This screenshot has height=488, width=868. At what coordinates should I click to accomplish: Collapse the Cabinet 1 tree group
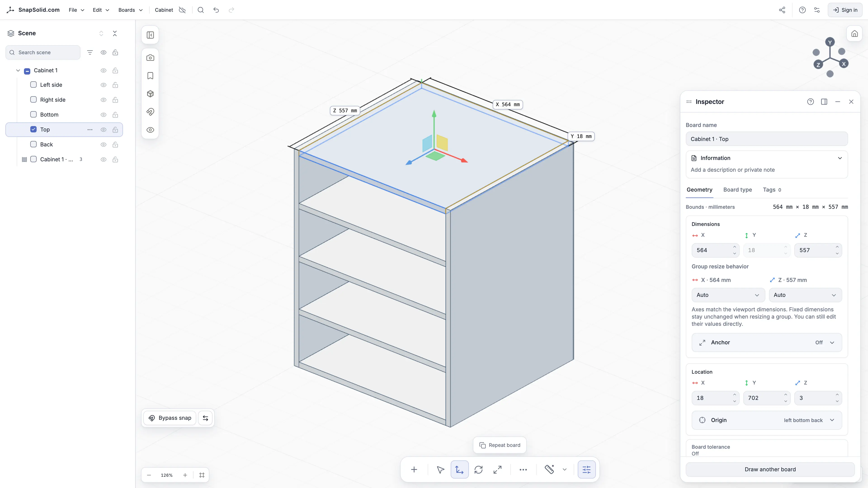click(18, 70)
